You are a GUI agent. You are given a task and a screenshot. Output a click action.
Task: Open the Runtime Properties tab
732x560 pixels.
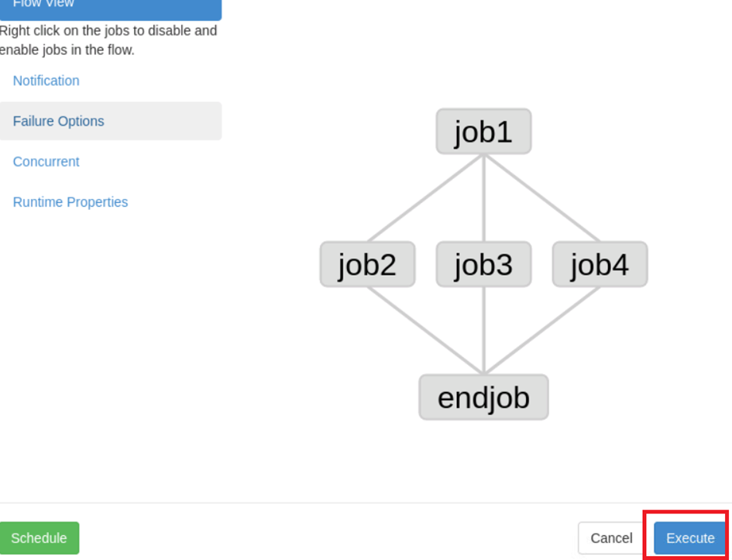point(70,201)
